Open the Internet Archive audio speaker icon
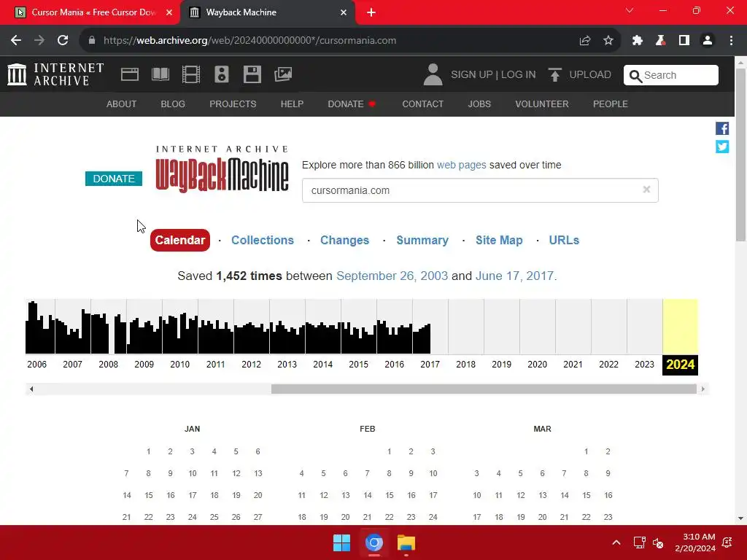The width and height of the screenshot is (747, 560). coord(222,74)
